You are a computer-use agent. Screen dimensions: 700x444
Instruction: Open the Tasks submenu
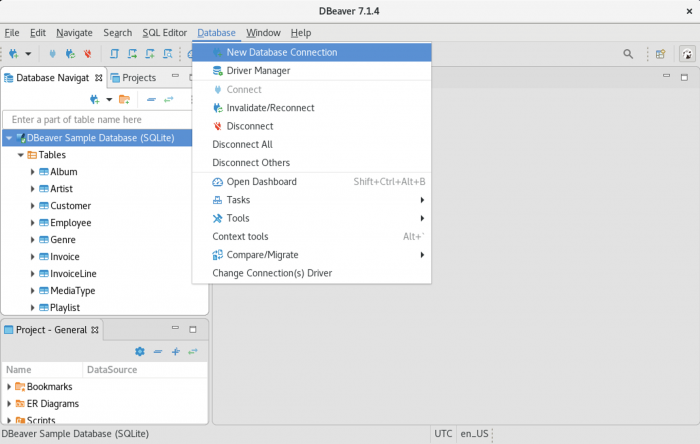tap(312, 200)
